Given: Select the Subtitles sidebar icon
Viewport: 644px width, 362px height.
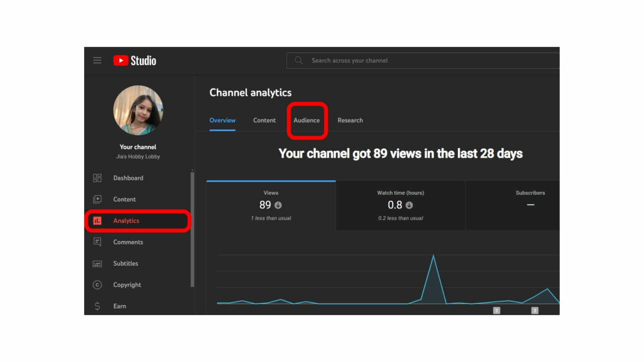Looking at the screenshot, I should 97,263.
